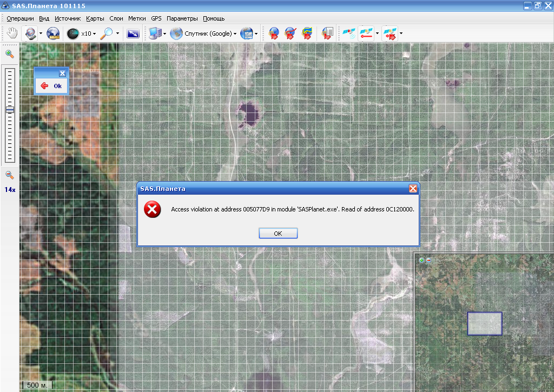
Task: Click the red error icon in dialog
Action: pos(153,210)
